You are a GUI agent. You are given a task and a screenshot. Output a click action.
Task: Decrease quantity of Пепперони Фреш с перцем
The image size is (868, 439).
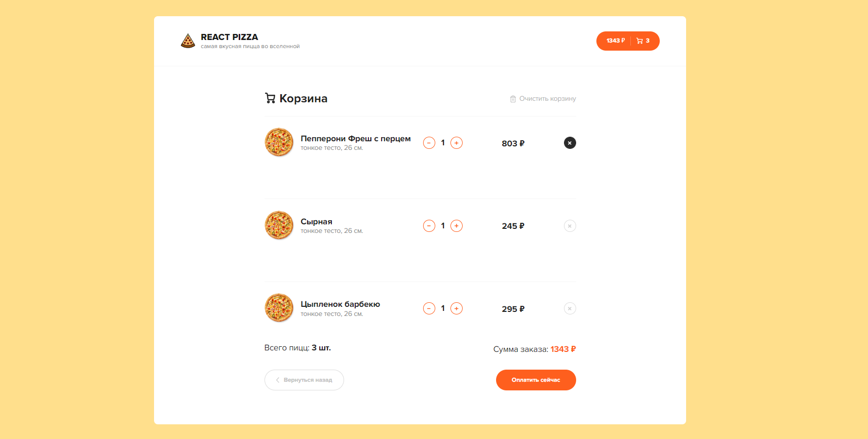point(429,143)
